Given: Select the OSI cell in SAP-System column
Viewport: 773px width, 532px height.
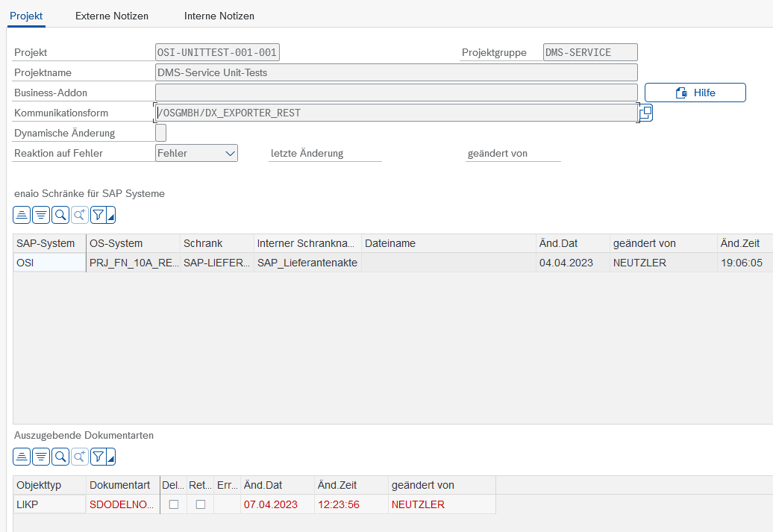Looking at the screenshot, I should point(49,263).
